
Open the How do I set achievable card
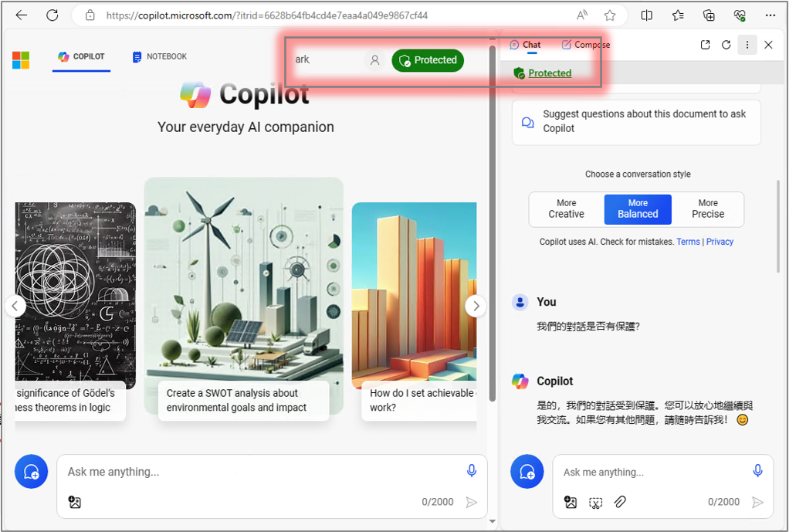click(414, 311)
